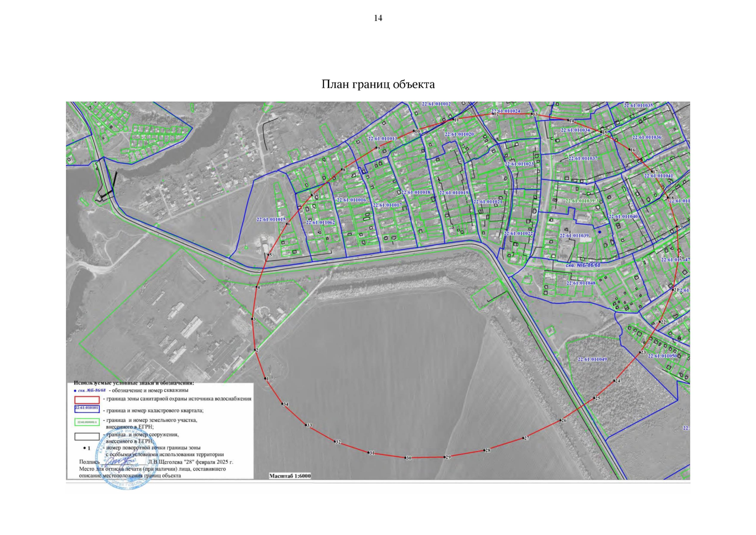This screenshot has height=535, width=756.
Task: Click boundary turning point 26 marker
Action: 560,420
